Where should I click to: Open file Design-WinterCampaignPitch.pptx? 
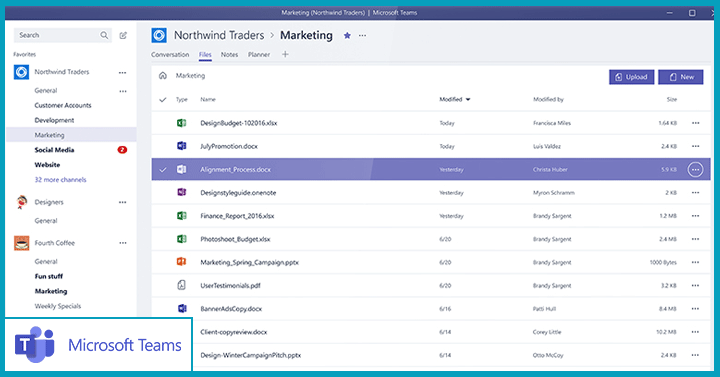point(251,355)
